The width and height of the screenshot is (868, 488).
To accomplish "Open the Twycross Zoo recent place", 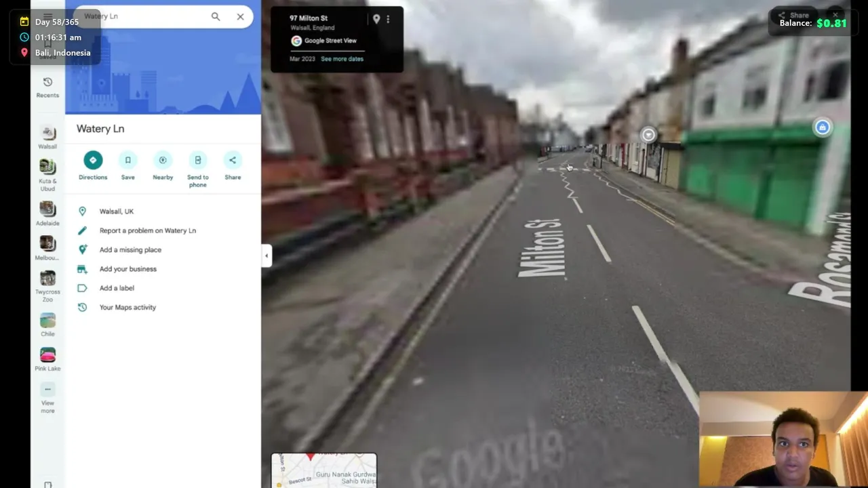I will [47, 287].
